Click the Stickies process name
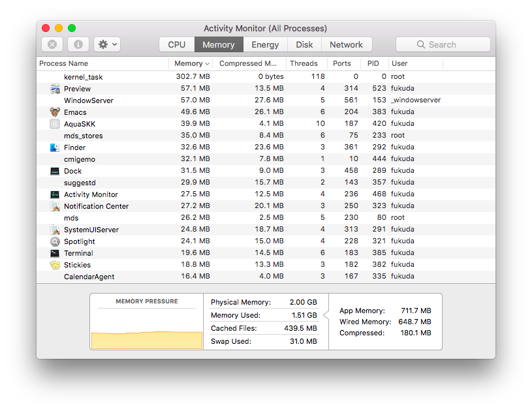Image resolution: width=532 pixels, height=411 pixels. point(78,265)
